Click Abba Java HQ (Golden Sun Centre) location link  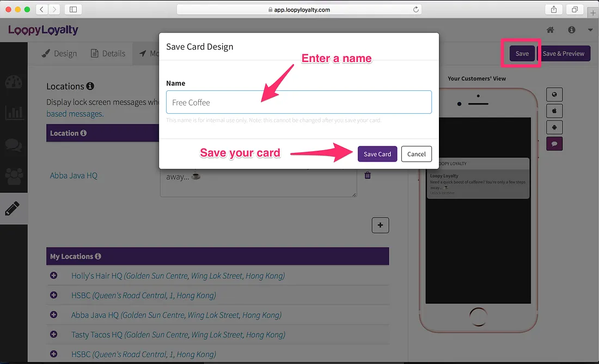tap(176, 315)
